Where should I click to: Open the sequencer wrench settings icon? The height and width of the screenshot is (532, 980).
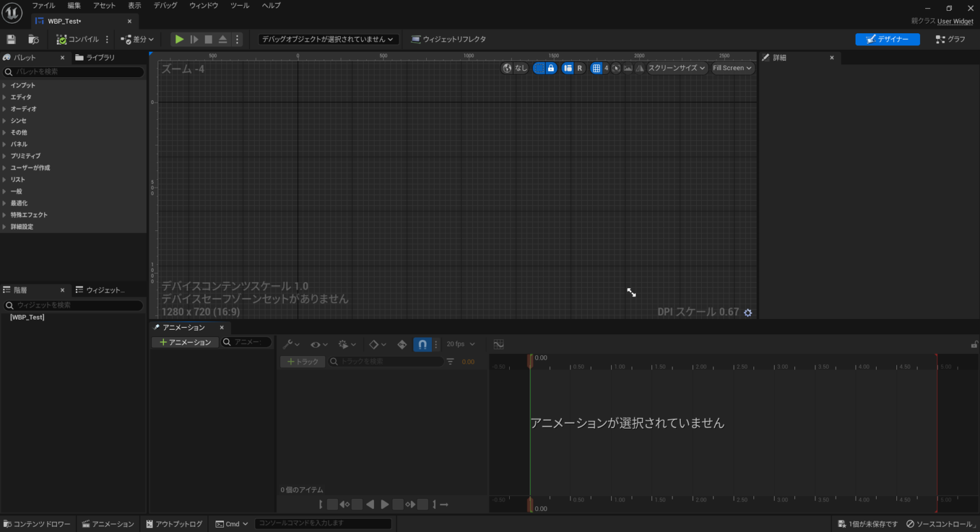click(x=287, y=344)
